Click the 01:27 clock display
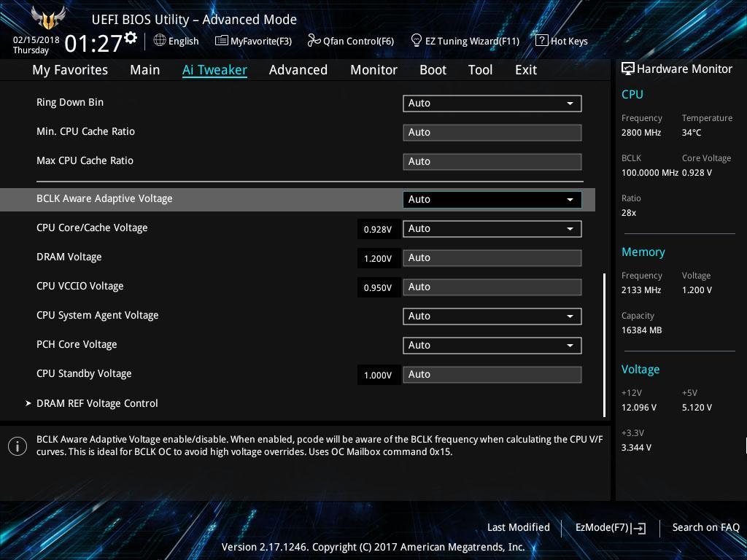 pyautogui.click(x=93, y=43)
